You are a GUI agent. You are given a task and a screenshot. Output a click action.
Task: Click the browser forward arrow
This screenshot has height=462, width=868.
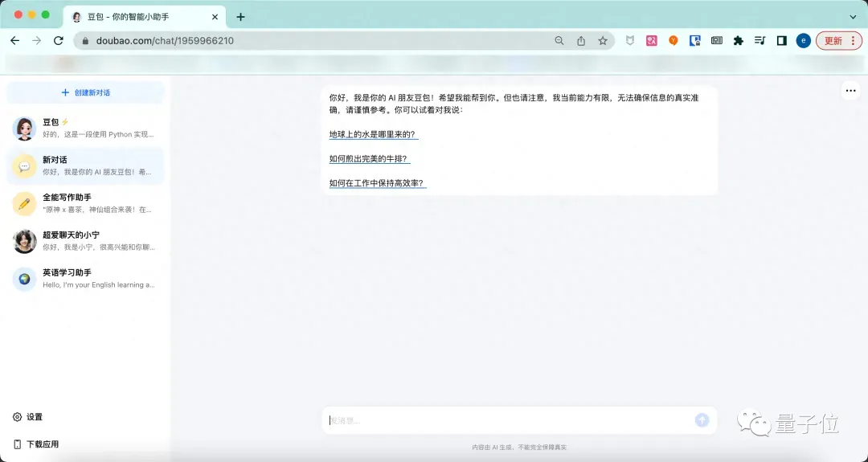(x=36, y=40)
